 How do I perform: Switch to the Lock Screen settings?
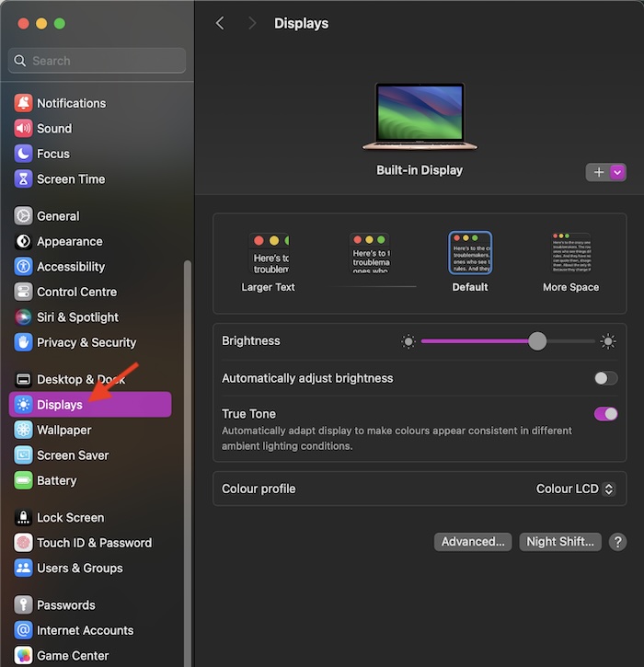(x=70, y=518)
